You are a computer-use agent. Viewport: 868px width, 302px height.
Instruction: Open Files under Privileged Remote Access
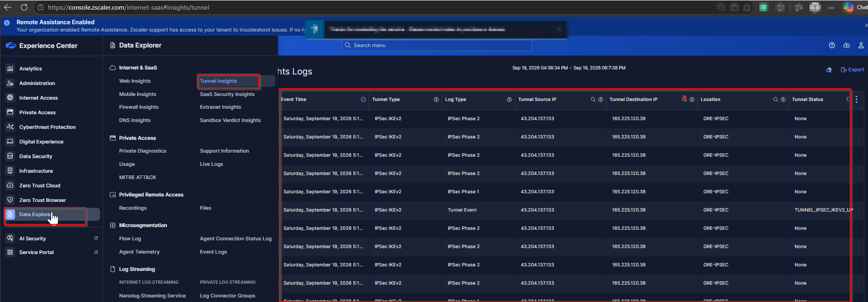(205, 208)
